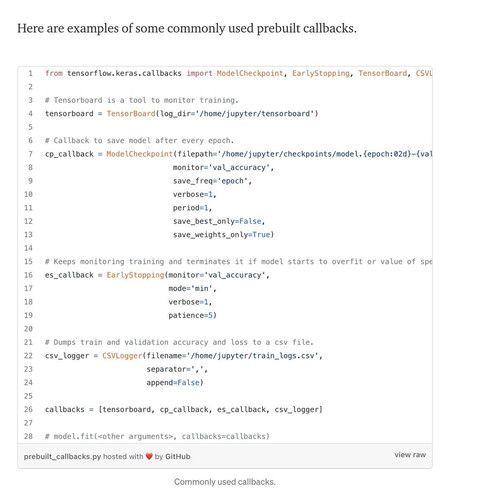Select line number 16 in gist
This screenshot has height=500, width=486.
(x=28, y=275)
